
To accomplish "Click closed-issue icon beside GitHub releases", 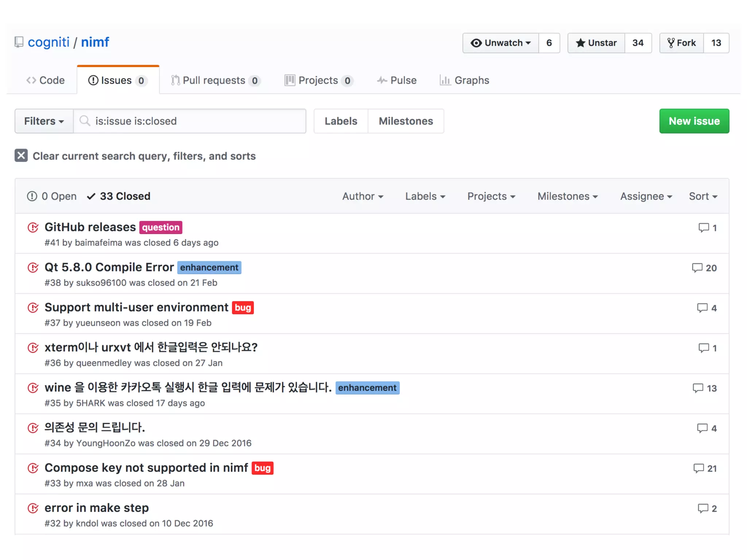I will 33,227.
